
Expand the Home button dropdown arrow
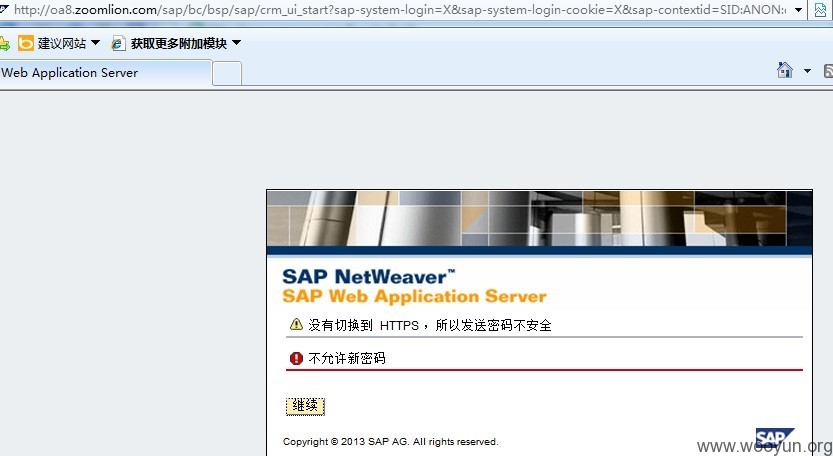(807, 71)
